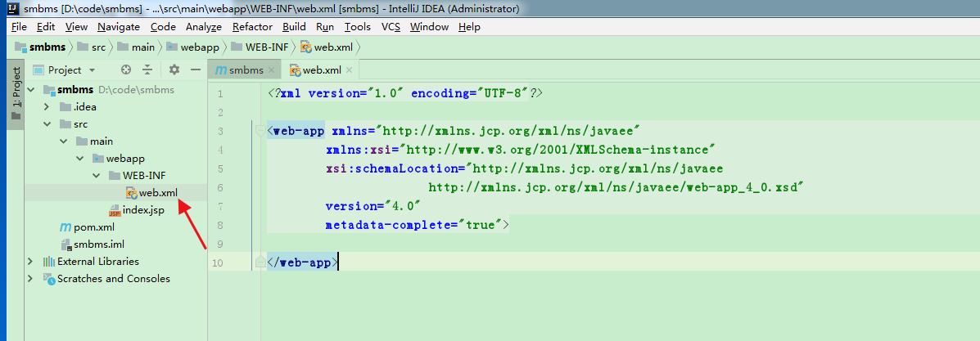
Task: Select the web.xml editor tab
Action: point(322,70)
